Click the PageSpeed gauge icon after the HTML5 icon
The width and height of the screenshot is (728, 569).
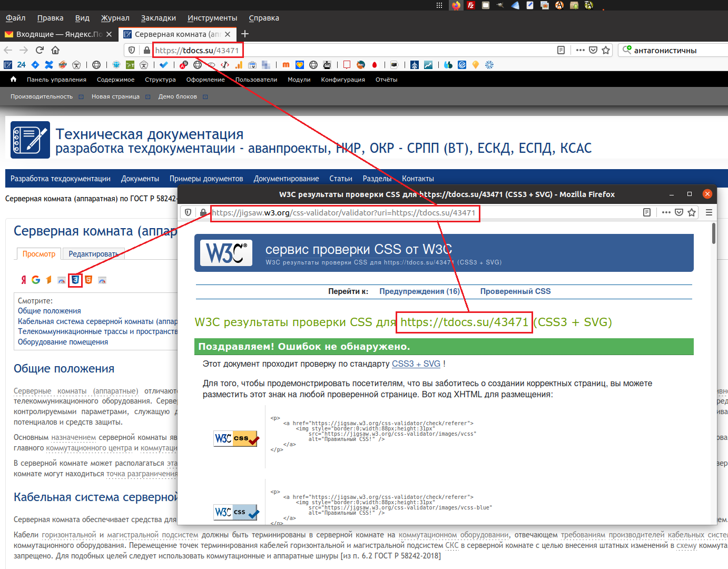(102, 280)
